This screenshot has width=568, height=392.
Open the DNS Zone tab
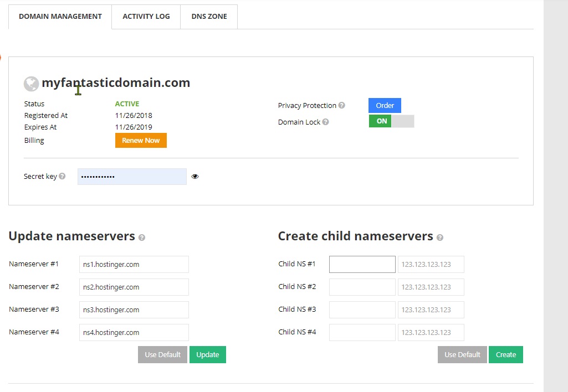209,17
